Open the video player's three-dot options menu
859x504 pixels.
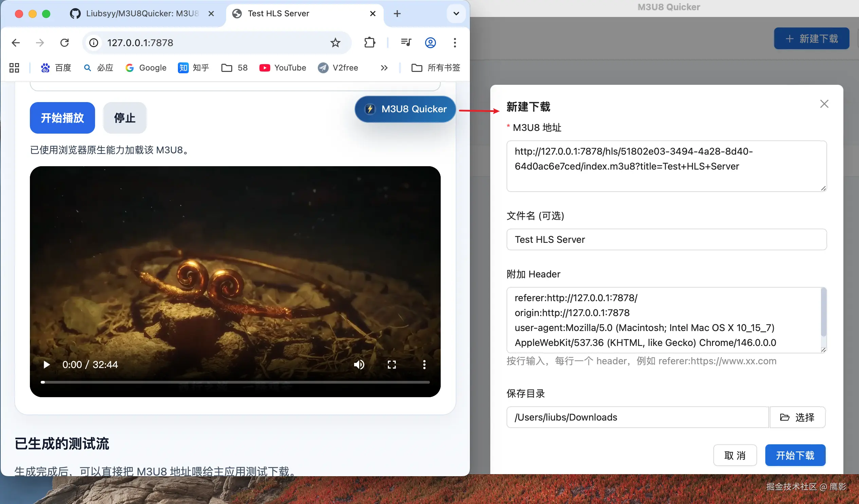click(424, 364)
